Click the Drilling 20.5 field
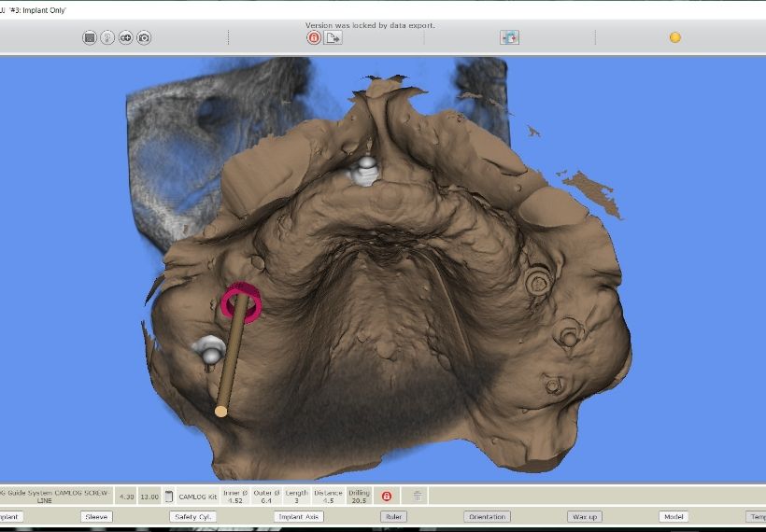 [359, 497]
